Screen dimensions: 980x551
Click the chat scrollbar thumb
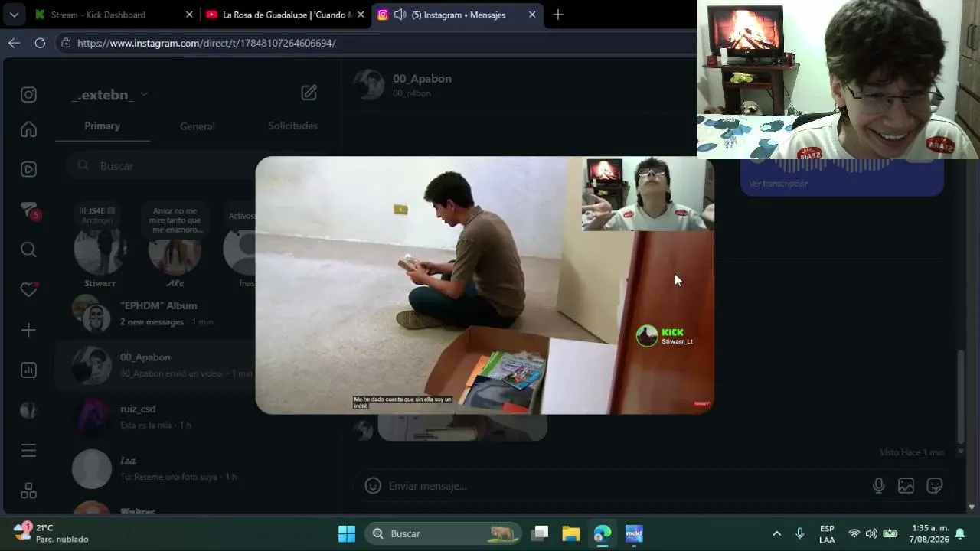961,397
